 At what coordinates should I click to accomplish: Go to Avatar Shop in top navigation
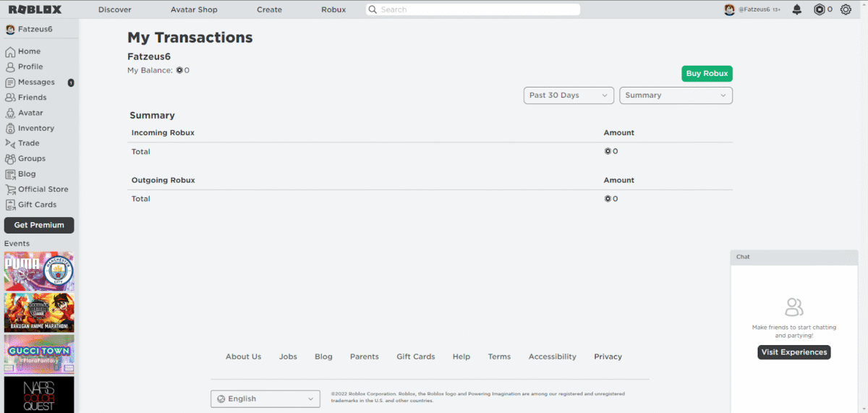tap(194, 9)
